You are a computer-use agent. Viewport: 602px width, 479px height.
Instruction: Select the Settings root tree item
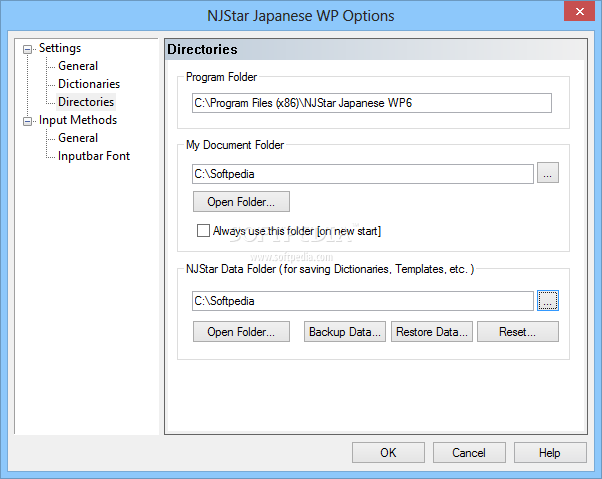[60, 48]
